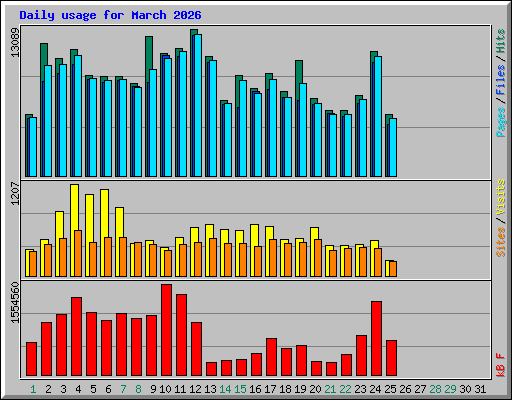Image resolution: width=512 pixels, height=400 pixels.
Task: Click day label 5 on the axis
Action: tap(93, 389)
